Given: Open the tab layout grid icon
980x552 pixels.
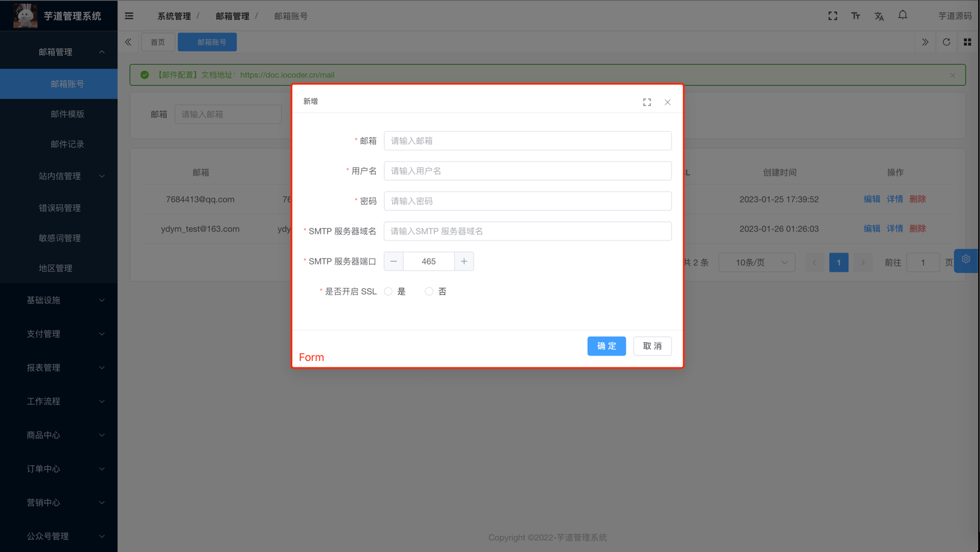Looking at the screenshot, I should [x=967, y=42].
